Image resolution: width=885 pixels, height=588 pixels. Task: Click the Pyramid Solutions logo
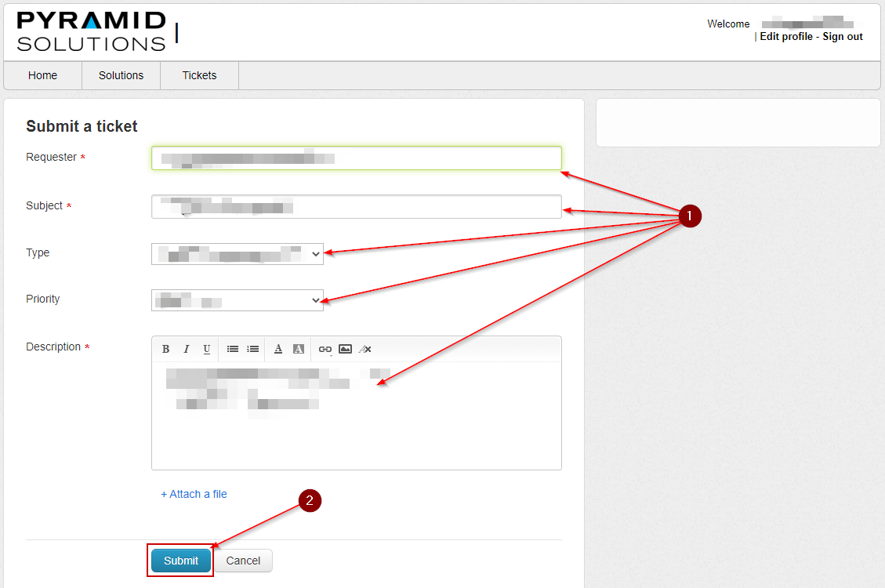(92, 31)
